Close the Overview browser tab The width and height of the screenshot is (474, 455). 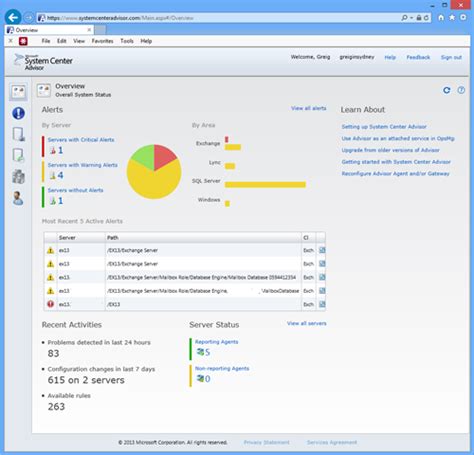pos(89,30)
